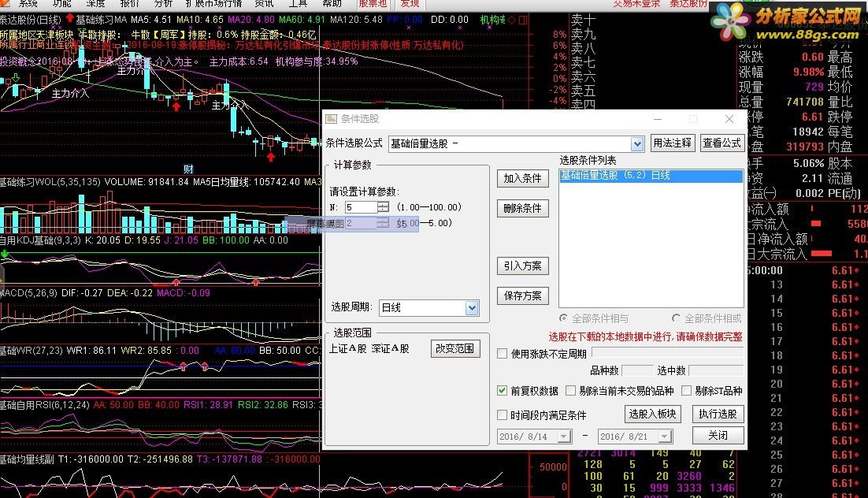Click the 基础均量线副 indicator title
Screen dimensions: 868x498
click(27, 459)
